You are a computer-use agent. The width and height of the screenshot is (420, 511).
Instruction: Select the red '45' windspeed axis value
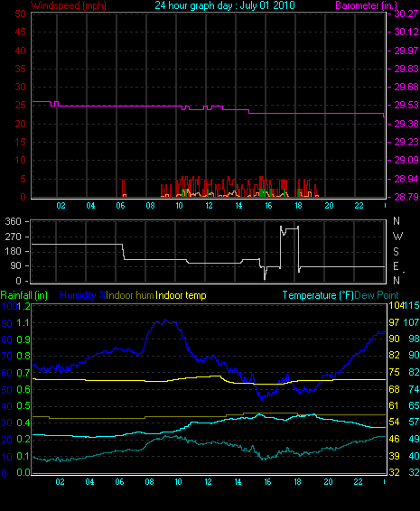pos(20,32)
